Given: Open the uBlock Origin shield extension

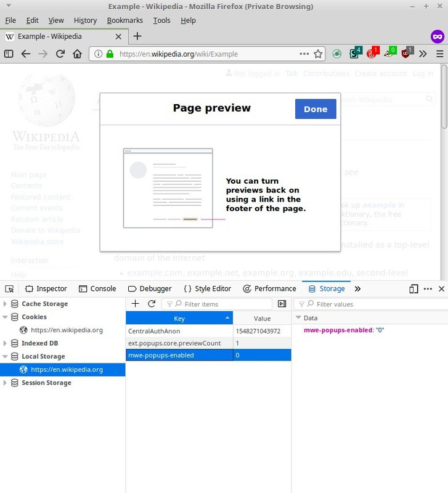Looking at the screenshot, I should (x=407, y=53).
